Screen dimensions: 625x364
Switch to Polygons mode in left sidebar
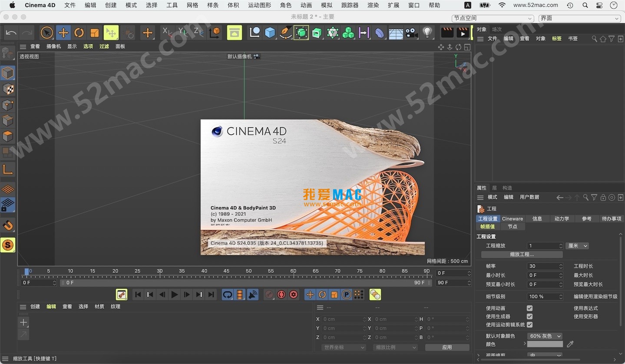point(8,136)
